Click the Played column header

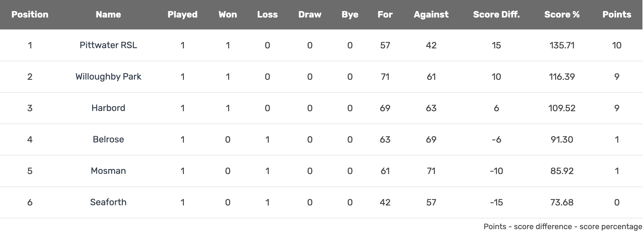click(182, 14)
